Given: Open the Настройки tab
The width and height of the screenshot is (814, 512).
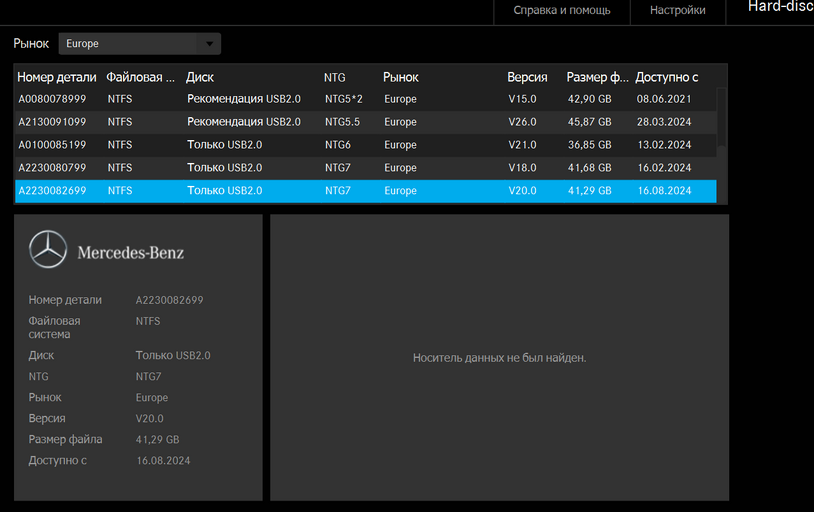Looking at the screenshot, I should tap(677, 10).
